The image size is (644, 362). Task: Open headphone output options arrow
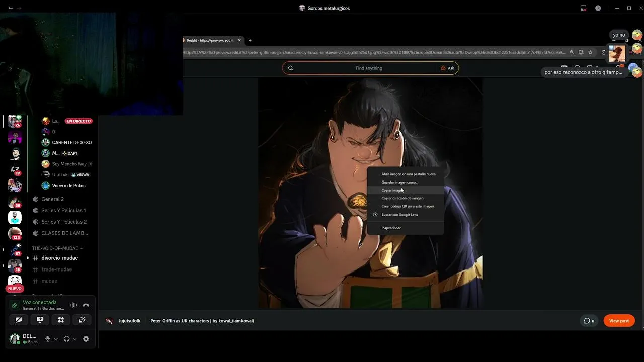click(75, 339)
